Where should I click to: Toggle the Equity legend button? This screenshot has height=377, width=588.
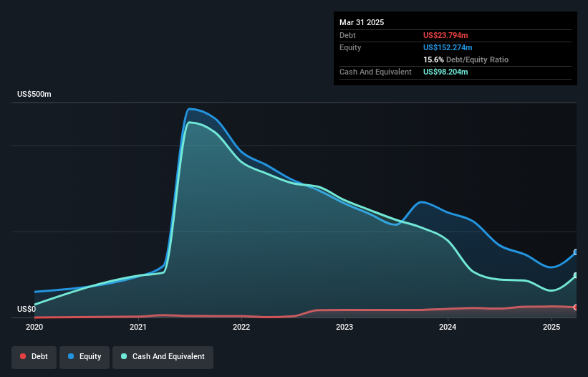85,357
